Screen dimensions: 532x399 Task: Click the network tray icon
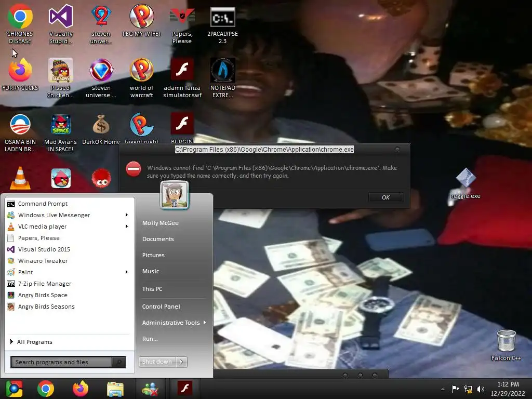coord(468,389)
